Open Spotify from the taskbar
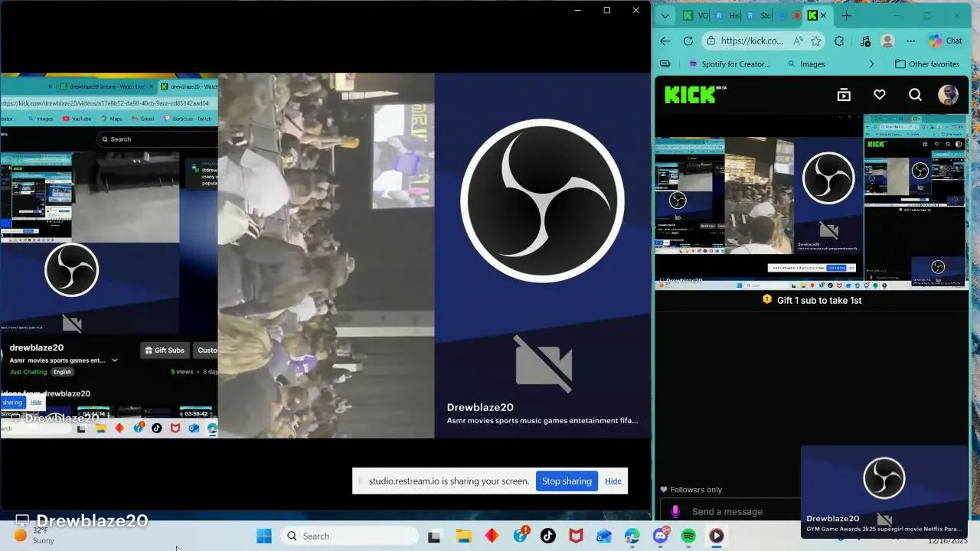The image size is (980, 551). tap(688, 536)
